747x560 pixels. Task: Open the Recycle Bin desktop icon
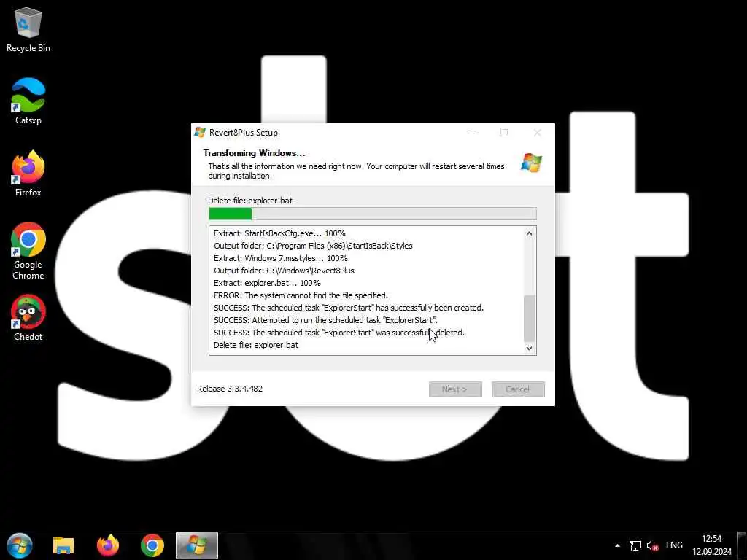point(28,30)
